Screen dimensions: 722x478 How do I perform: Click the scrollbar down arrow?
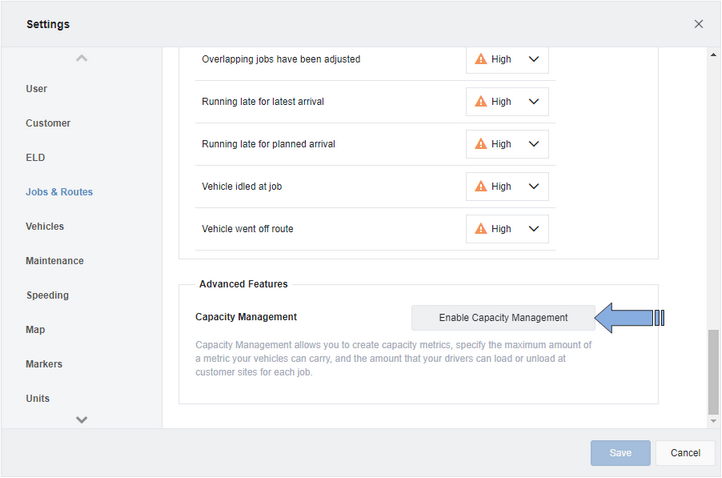(x=713, y=420)
